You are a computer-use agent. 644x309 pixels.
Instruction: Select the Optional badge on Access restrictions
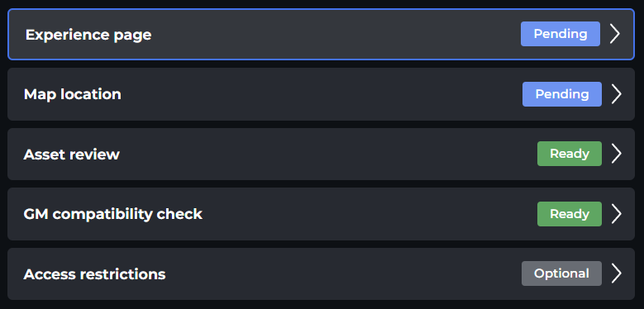pyautogui.click(x=561, y=273)
